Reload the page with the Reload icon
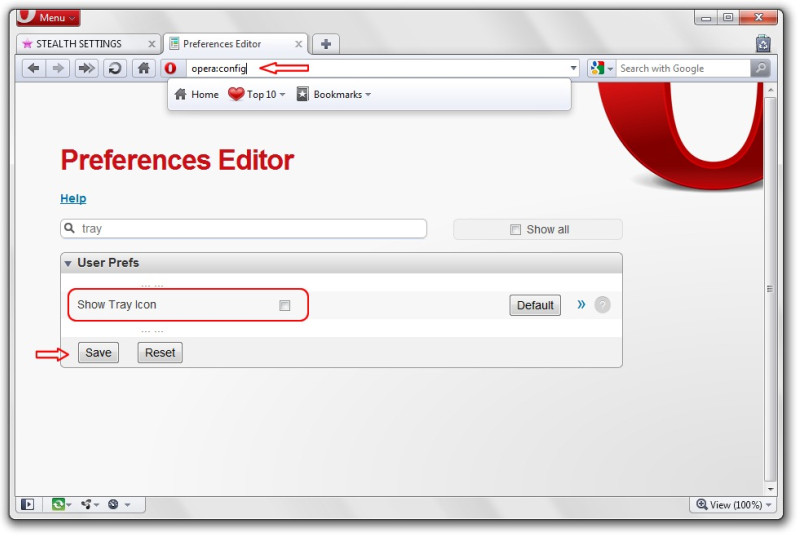800x537 pixels. click(x=115, y=68)
